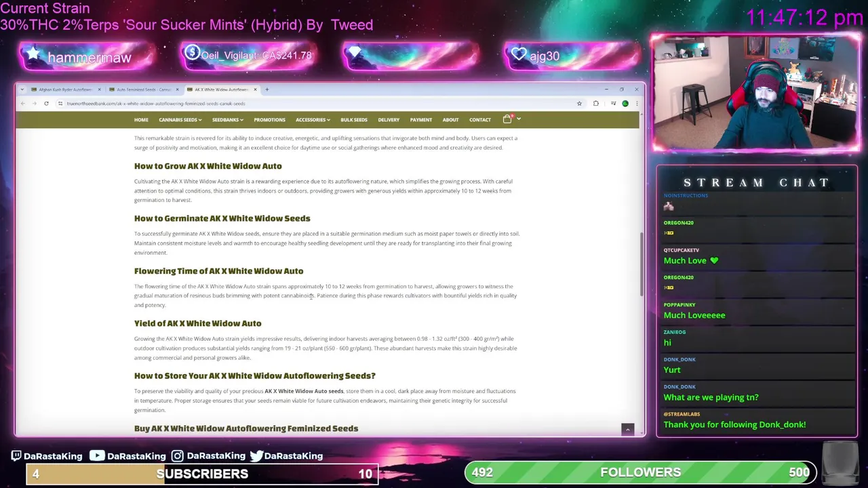Open the Payment menu item
The height and width of the screenshot is (488, 868).
coord(420,120)
